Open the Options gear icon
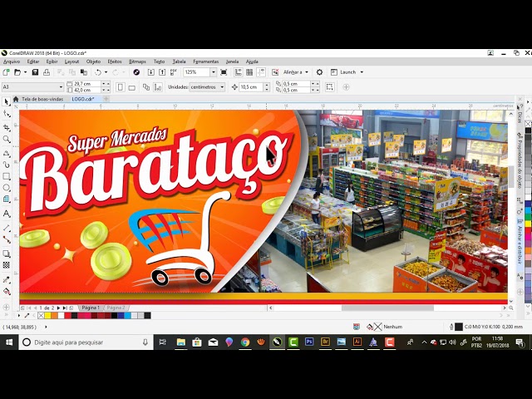The height and width of the screenshot is (399, 532). (319, 72)
